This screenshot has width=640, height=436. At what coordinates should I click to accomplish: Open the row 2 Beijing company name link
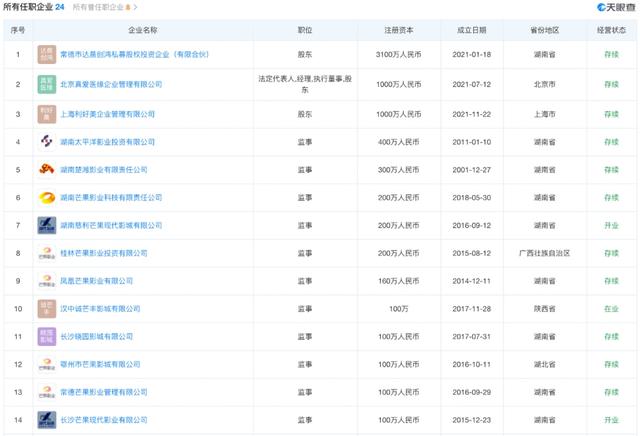click(x=111, y=85)
